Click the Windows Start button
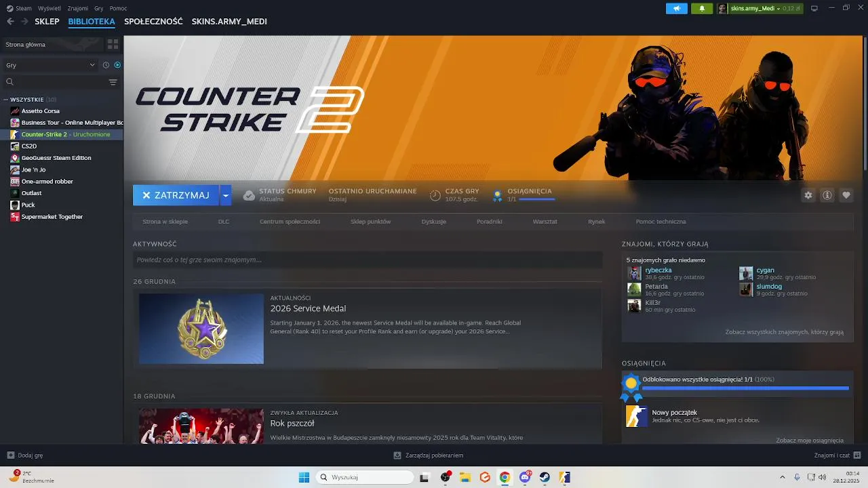The width and height of the screenshot is (868, 488). (x=304, y=477)
